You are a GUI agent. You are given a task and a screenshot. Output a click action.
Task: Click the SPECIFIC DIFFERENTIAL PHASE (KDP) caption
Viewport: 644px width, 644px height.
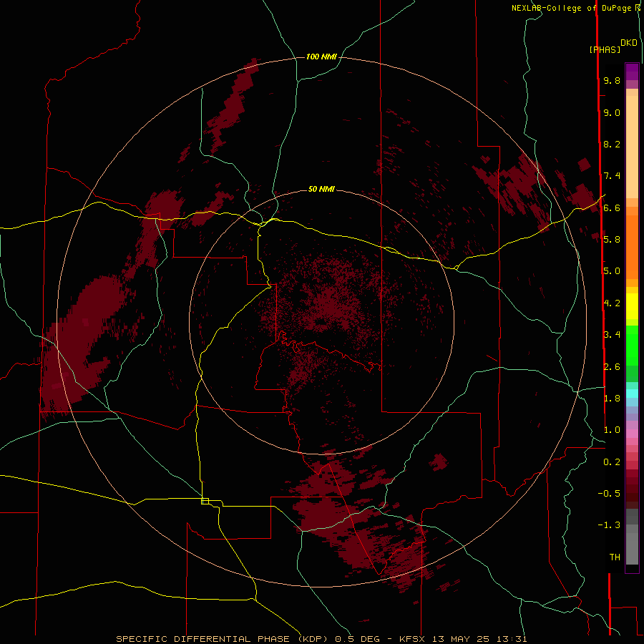[222, 639]
